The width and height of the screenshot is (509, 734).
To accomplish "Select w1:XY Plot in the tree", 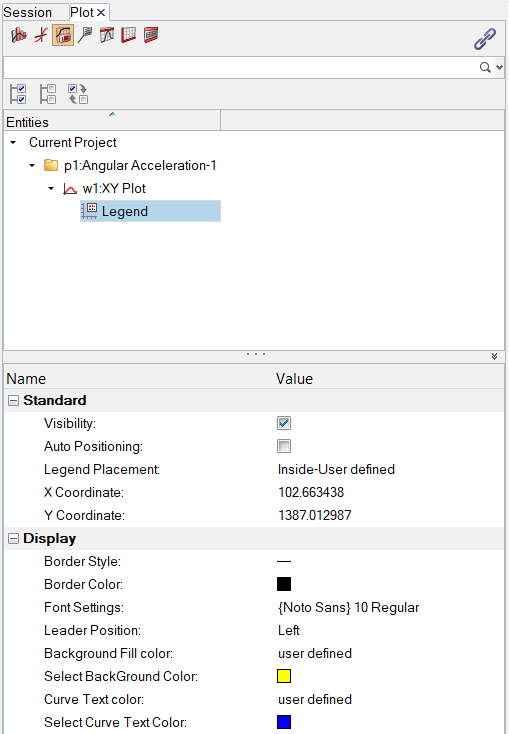I will tap(114, 188).
